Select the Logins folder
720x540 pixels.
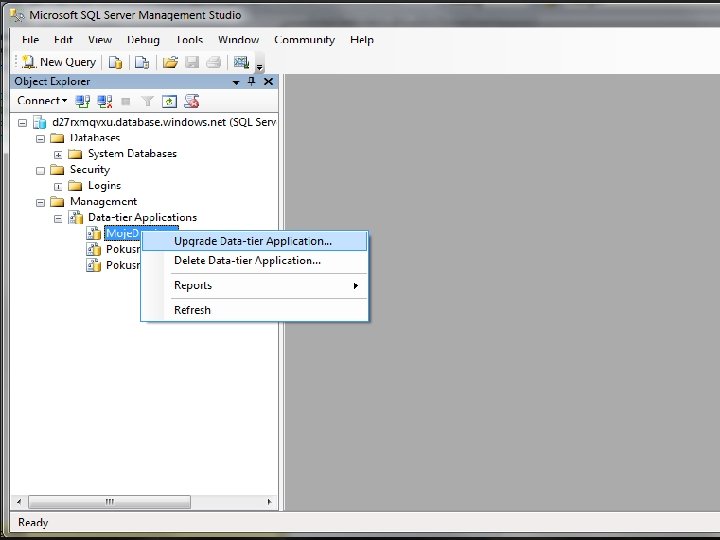pos(104,186)
